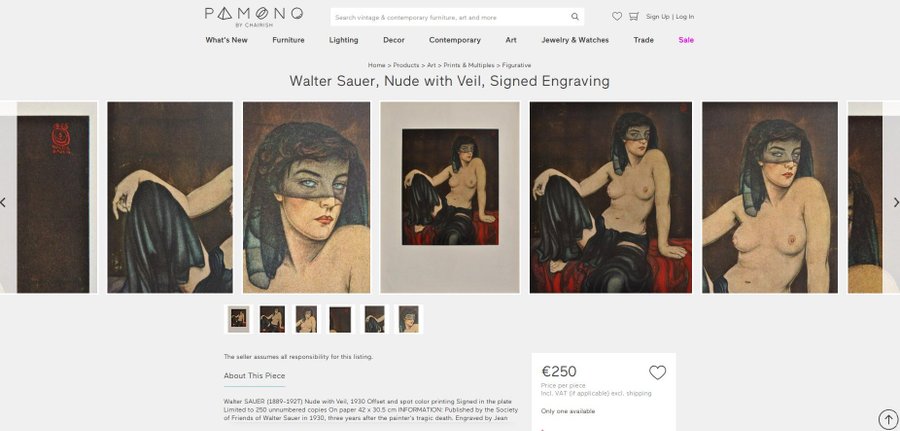900x431 pixels.
Task: Click Sign Up link
Action: 657,16
